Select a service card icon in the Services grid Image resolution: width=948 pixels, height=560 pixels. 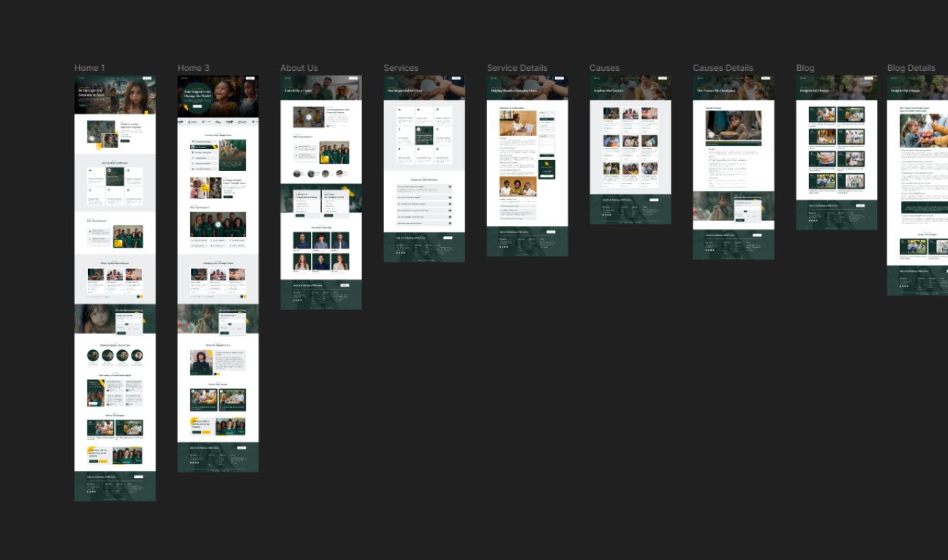tap(400, 109)
